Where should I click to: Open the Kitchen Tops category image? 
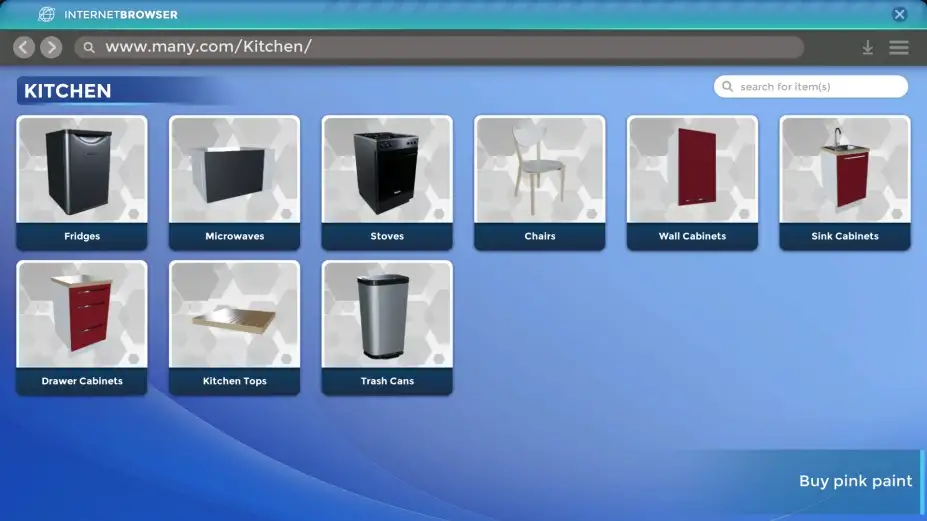point(235,315)
